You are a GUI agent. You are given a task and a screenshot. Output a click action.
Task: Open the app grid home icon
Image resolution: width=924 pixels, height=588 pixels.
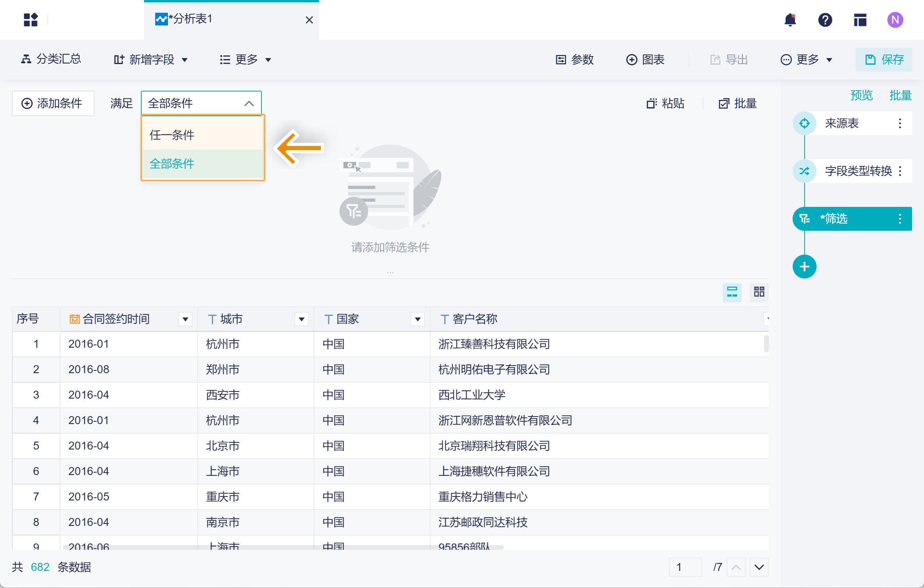pos(31,19)
